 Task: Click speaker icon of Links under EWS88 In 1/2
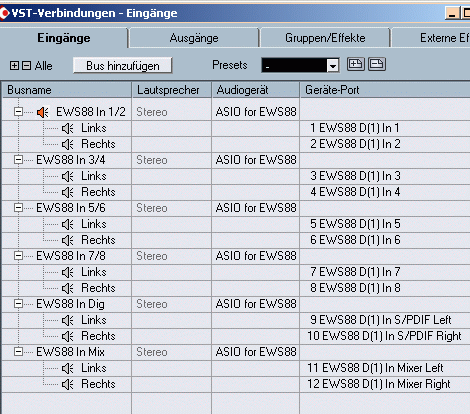68,128
